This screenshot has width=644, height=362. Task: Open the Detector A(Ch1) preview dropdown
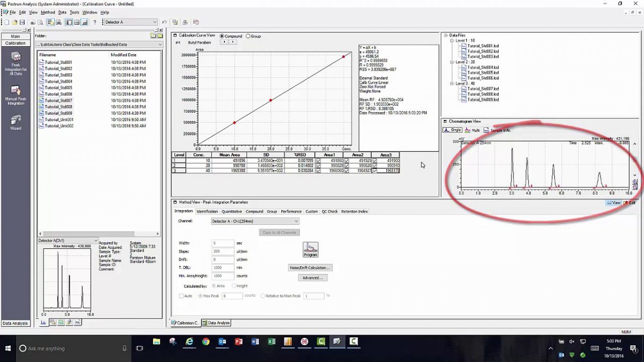96,240
